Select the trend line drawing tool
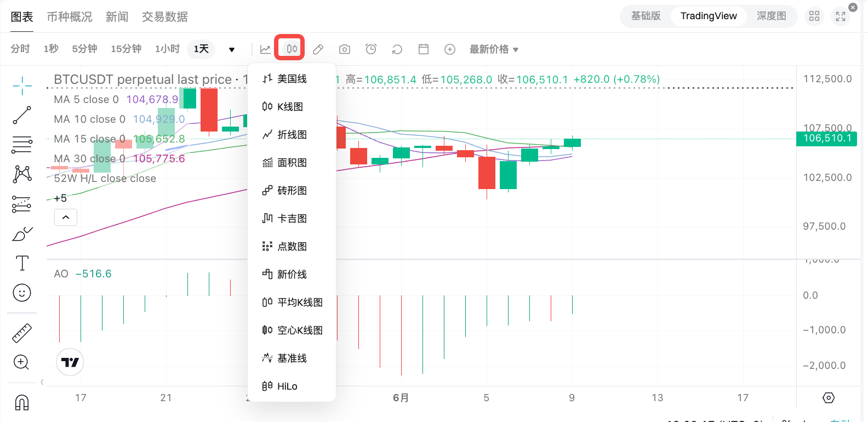 pyautogui.click(x=22, y=116)
